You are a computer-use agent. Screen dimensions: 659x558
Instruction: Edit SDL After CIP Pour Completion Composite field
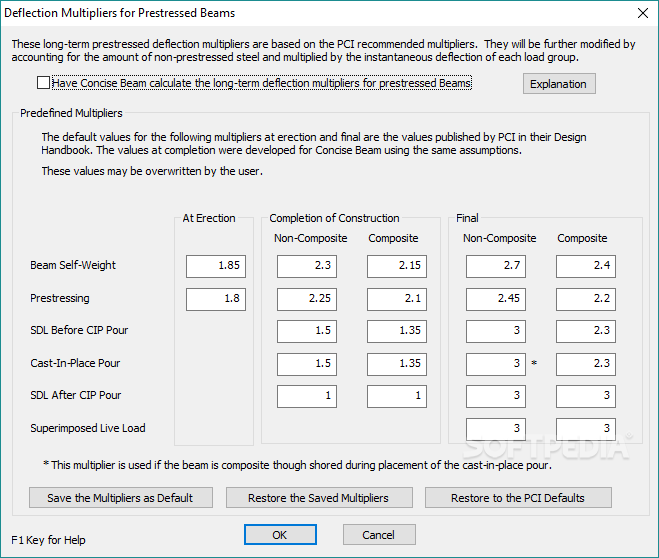[x=397, y=396]
